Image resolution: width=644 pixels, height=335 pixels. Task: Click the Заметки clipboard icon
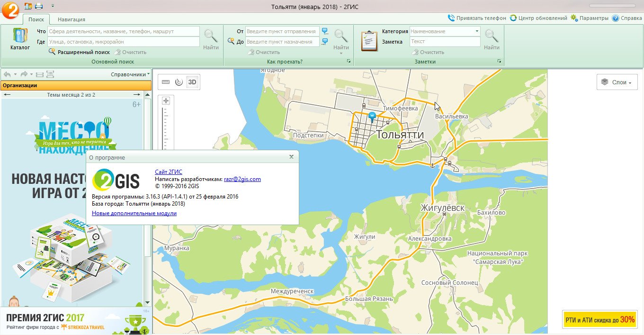[369, 41]
